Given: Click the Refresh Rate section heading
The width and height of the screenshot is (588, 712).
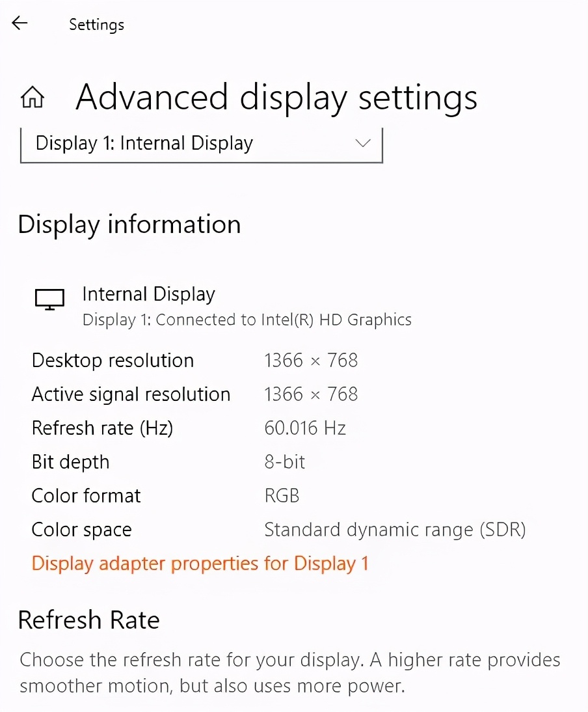Looking at the screenshot, I should [x=88, y=620].
